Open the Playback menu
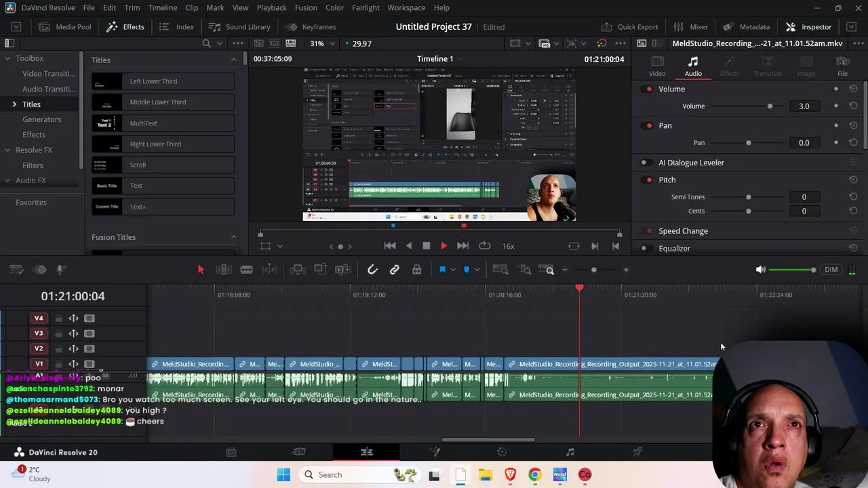This screenshot has width=868, height=488. [271, 7]
